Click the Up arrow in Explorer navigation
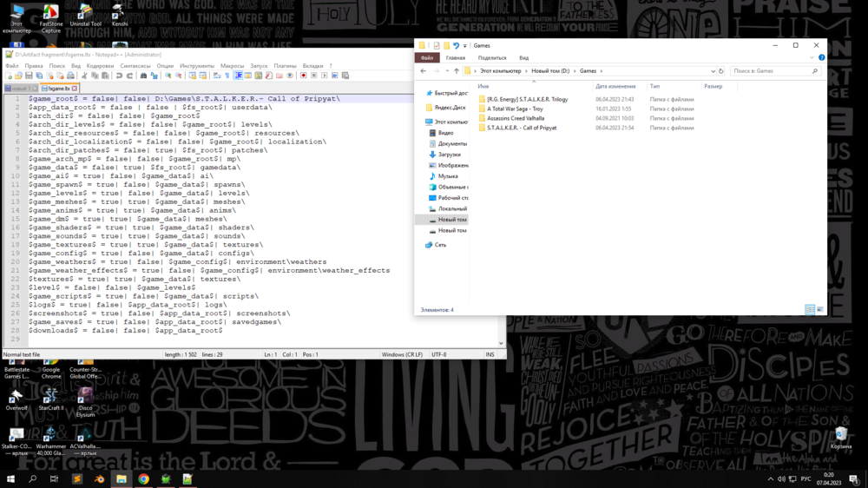This screenshot has width=868, height=488. 457,71
